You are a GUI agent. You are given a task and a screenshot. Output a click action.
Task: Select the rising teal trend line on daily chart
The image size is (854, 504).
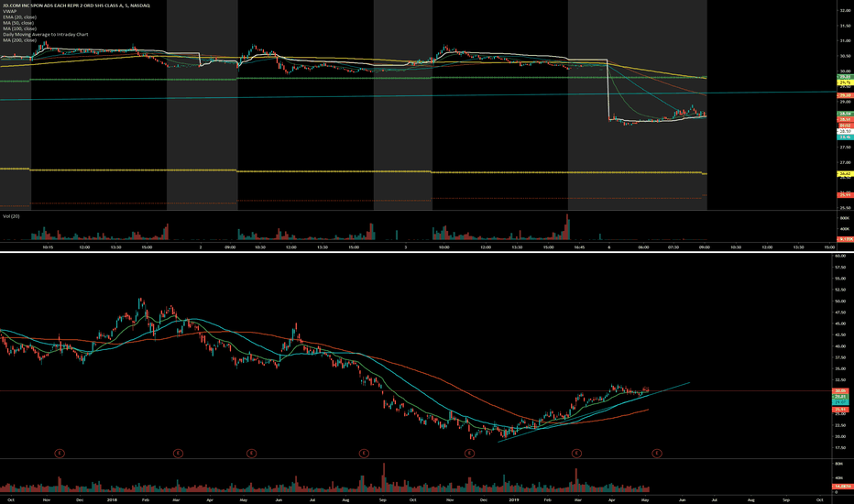pyautogui.click(x=594, y=412)
